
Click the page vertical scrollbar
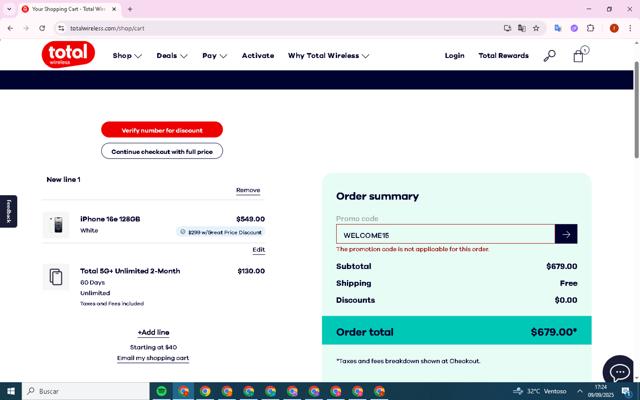[636, 110]
